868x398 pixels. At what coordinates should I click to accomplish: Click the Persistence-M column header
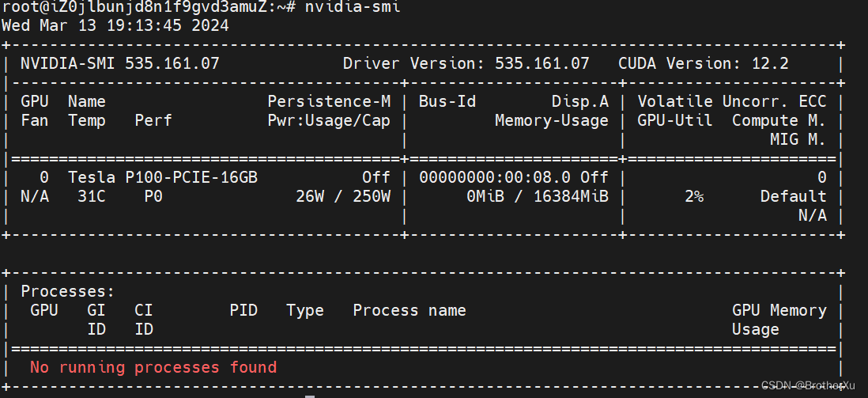(x=330, y=101)
